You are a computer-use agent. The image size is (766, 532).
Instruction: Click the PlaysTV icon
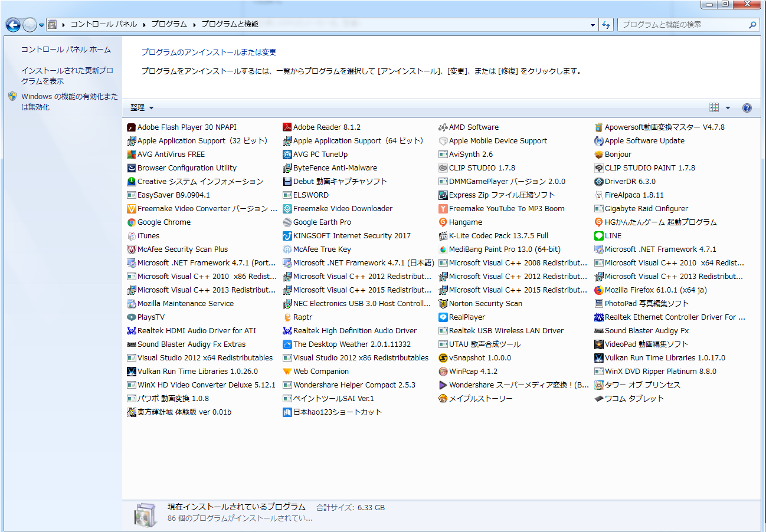pos(132,317)
